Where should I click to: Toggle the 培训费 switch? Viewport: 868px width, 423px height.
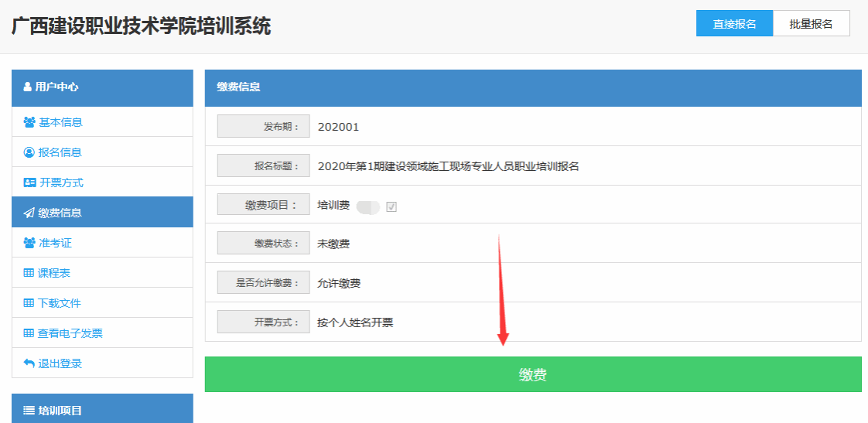pos(368,207)
